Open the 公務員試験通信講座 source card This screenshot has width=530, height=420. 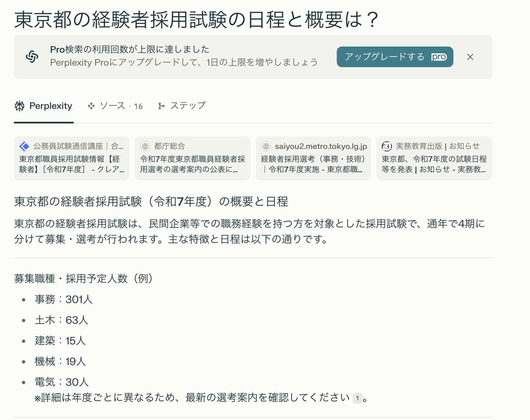click(x=72, y=158)
